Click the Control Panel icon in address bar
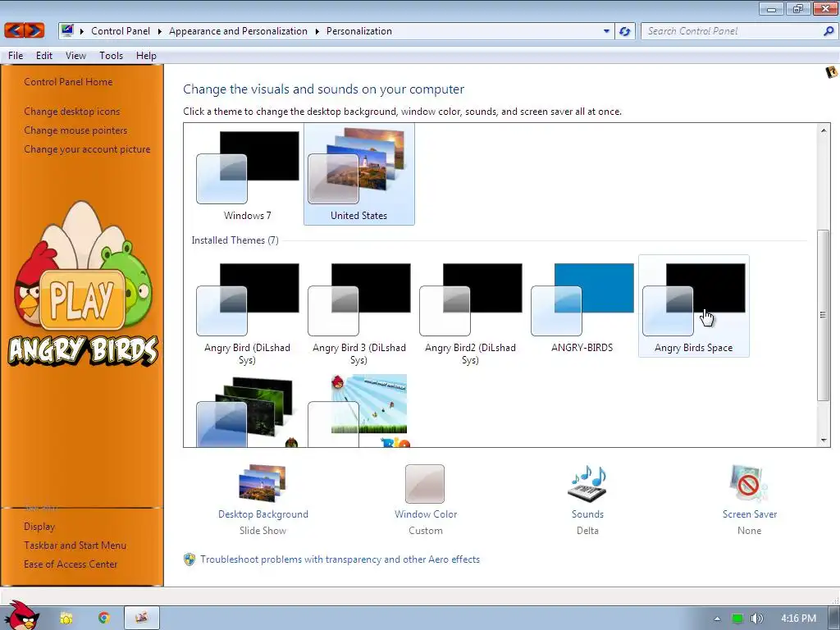The width and height of the screenshot is (840, 630). pyautogui.click(x=67, y=30)
